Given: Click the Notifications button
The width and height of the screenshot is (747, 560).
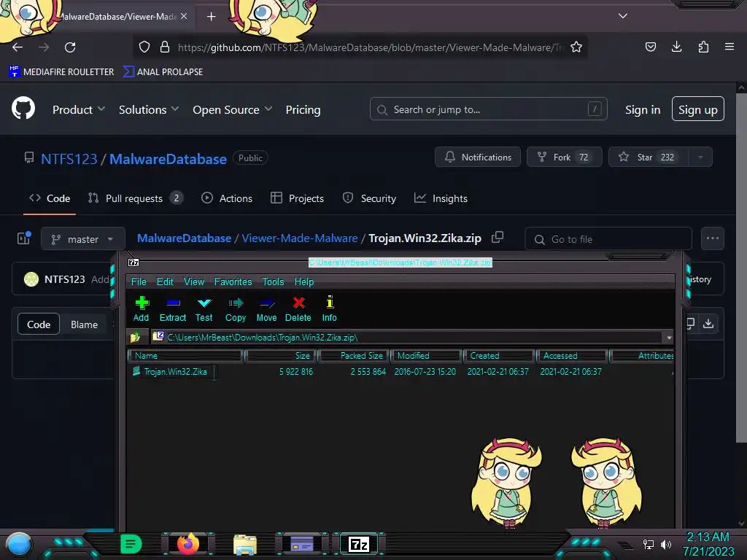Looking at the screenshot, I should pyautogui.click(x=478, y=157).
